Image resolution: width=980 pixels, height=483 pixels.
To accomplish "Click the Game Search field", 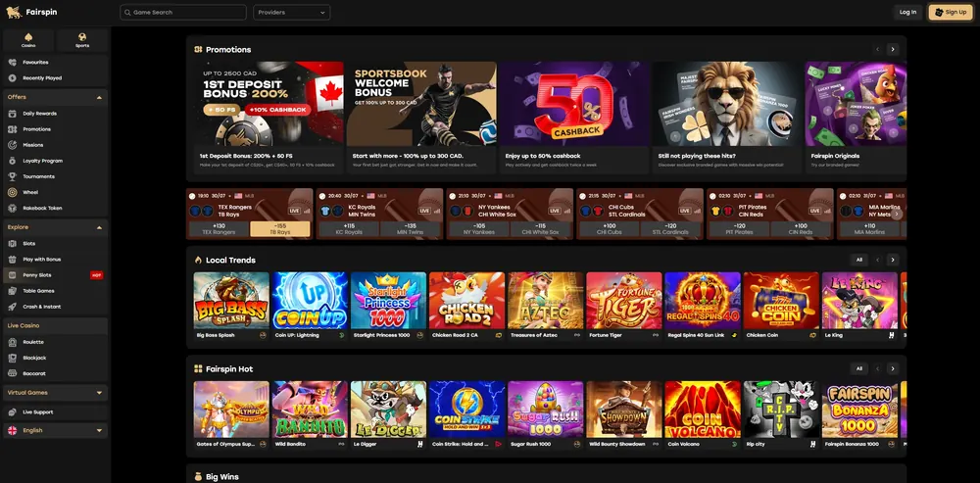I will tap(183, 13).
